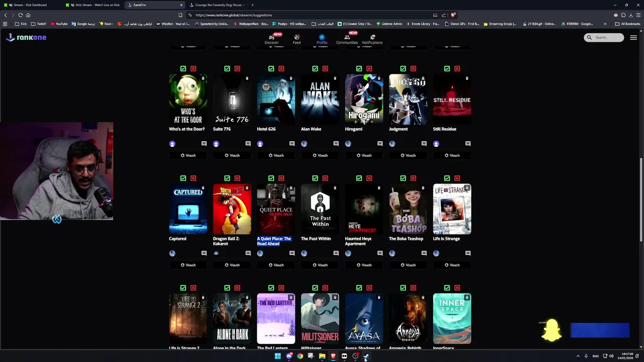
Task: Accept the Still Residue suggestion
Action: (x=447, y=68)
